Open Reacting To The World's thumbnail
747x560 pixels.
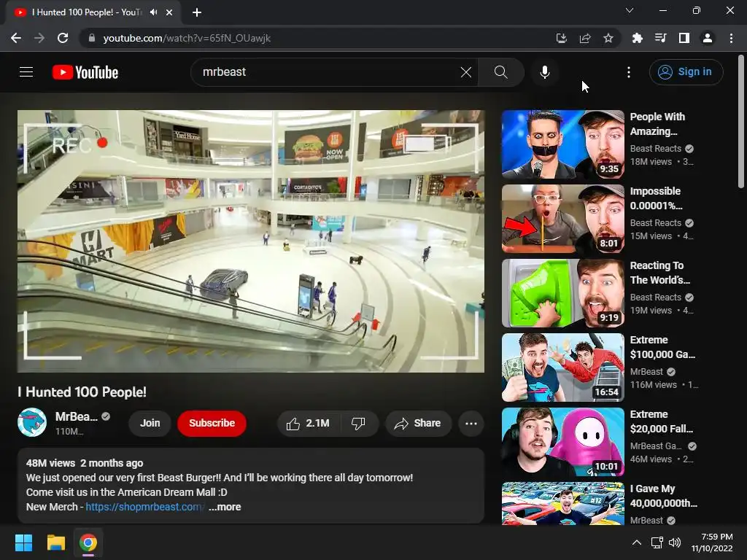pos(562,293)
